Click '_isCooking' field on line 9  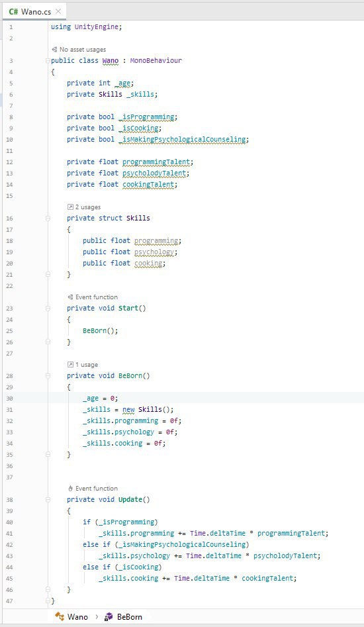click(x=138, y=128)
